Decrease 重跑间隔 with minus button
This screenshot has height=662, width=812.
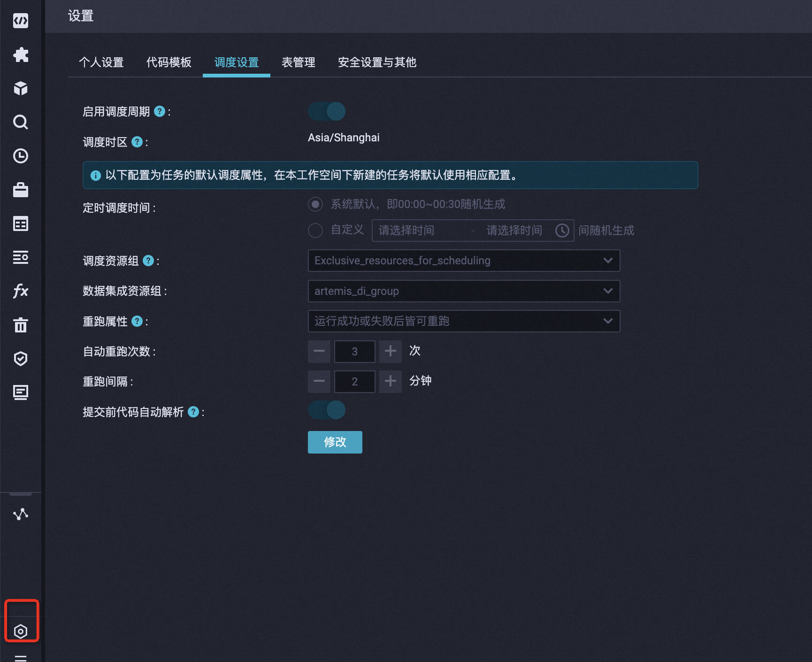coord(319,382)
